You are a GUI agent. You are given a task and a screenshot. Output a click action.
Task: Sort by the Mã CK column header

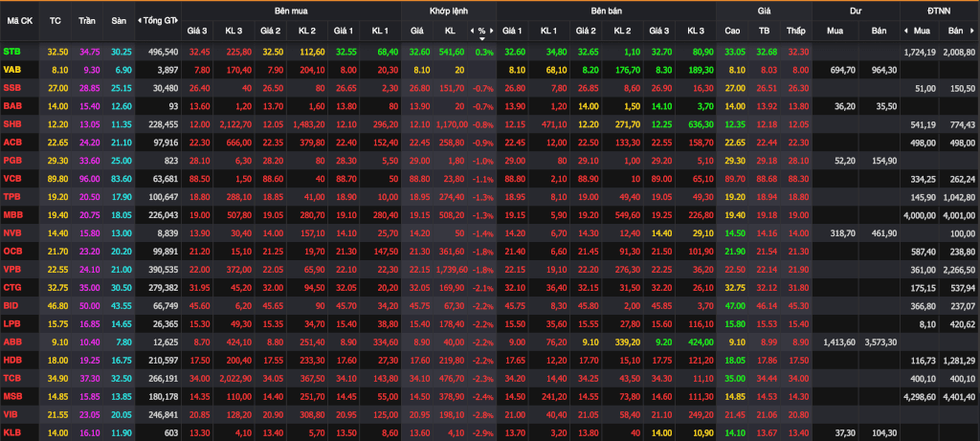20,21
